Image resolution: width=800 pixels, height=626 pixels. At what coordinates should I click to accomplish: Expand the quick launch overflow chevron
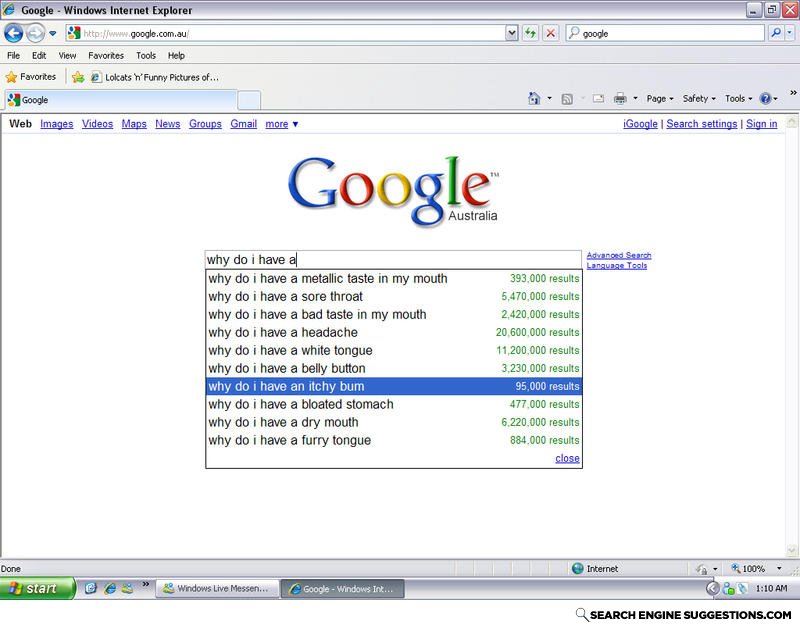point(145,584)
